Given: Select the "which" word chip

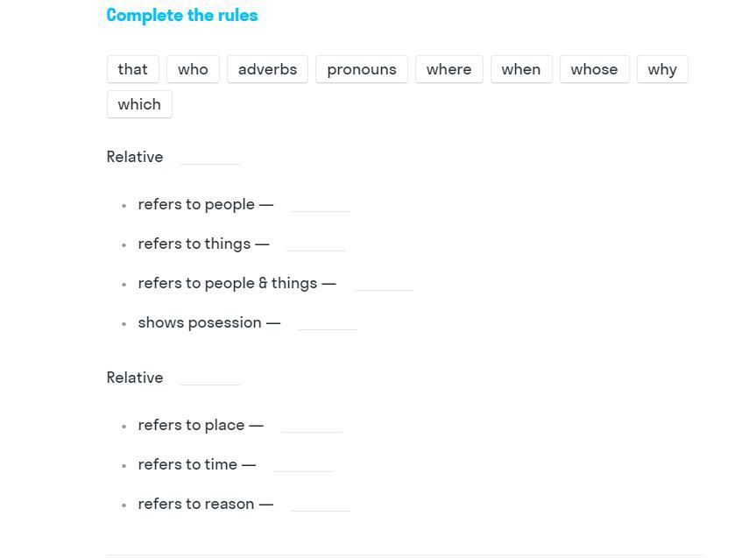Looking at the screenshot, I should coord(139,104).
